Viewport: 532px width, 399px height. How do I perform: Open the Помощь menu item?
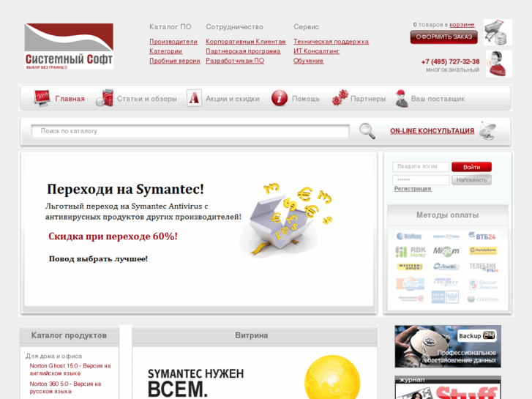(306, 99)
